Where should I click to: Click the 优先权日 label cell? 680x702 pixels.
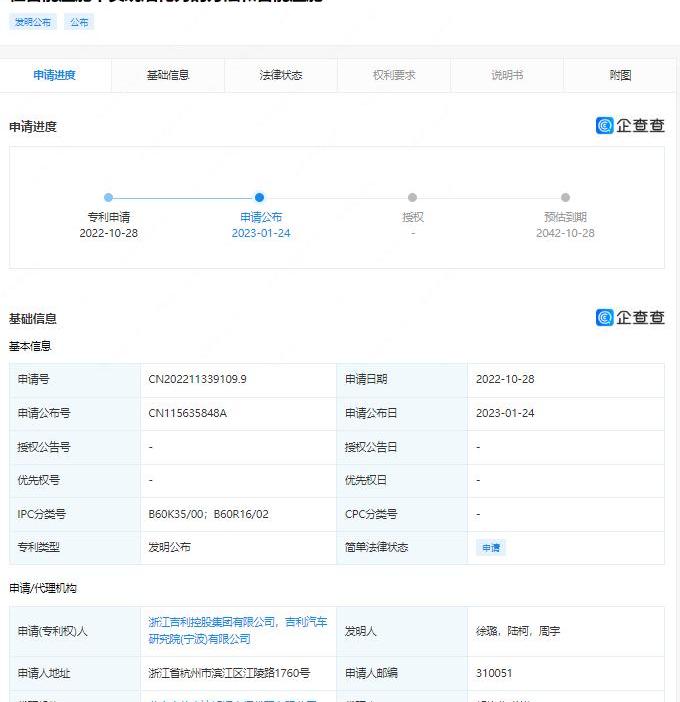tap(402, 480)
